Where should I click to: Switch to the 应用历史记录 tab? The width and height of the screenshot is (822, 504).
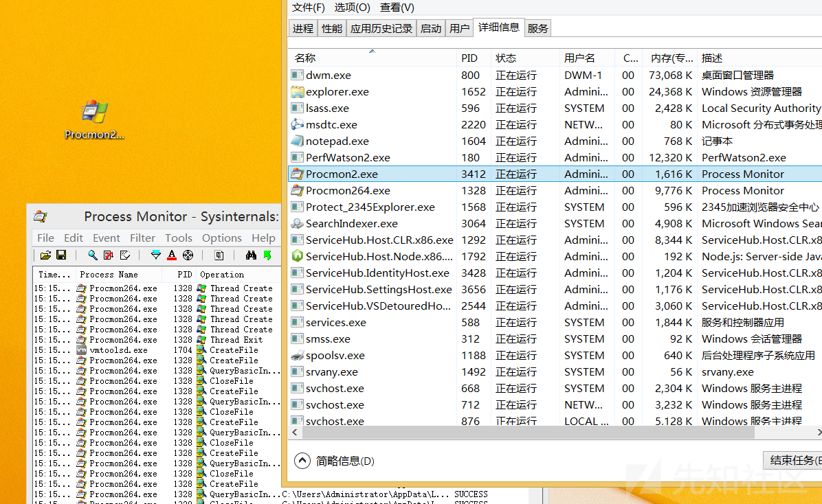(381, 28)
